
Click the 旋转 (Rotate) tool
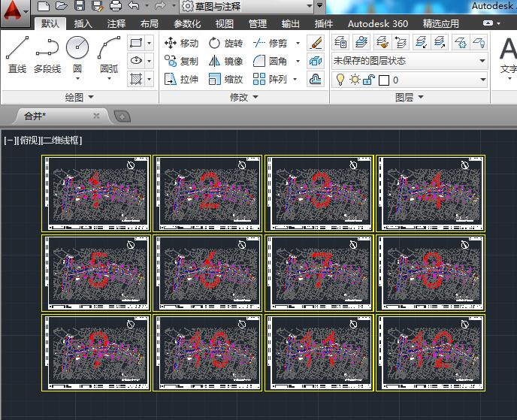click(x=225, y=44)
